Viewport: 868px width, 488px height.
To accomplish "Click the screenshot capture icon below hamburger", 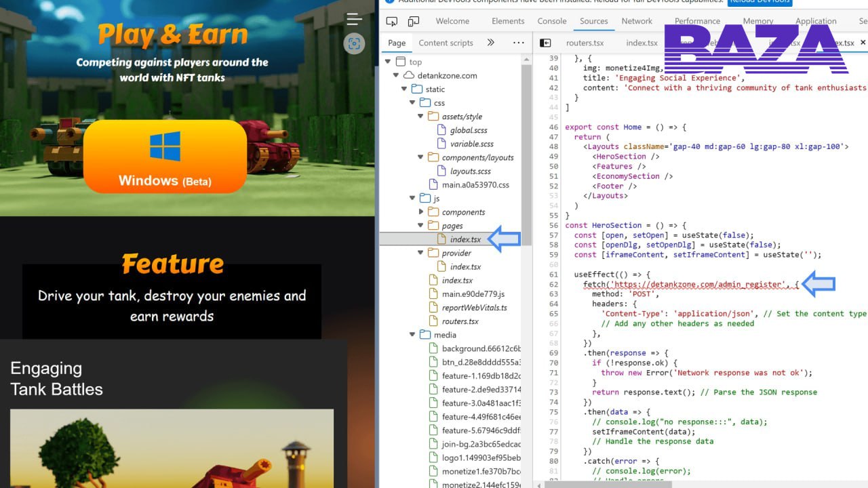I will click(353, 44).
